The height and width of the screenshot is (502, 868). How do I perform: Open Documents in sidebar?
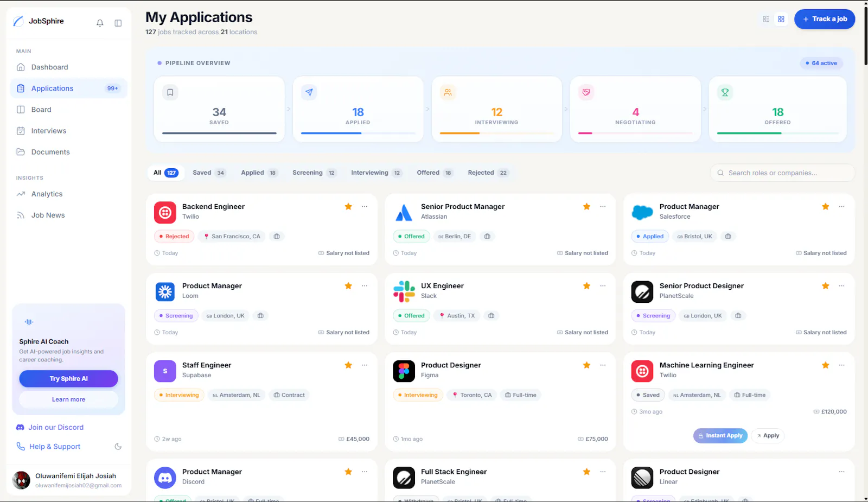point(69,152)
